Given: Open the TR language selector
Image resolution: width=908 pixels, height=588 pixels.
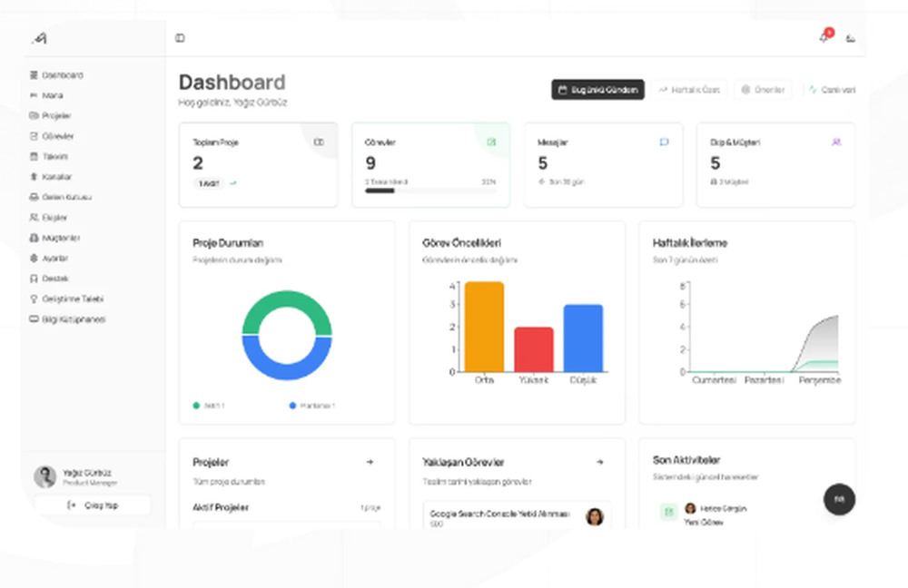Looking at the screenshot, I should tap(837, 500).
